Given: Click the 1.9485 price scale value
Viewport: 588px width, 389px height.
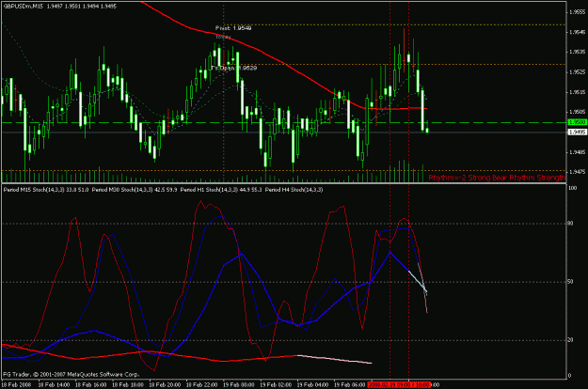Looking at the screenshot, I should [577, 152].
